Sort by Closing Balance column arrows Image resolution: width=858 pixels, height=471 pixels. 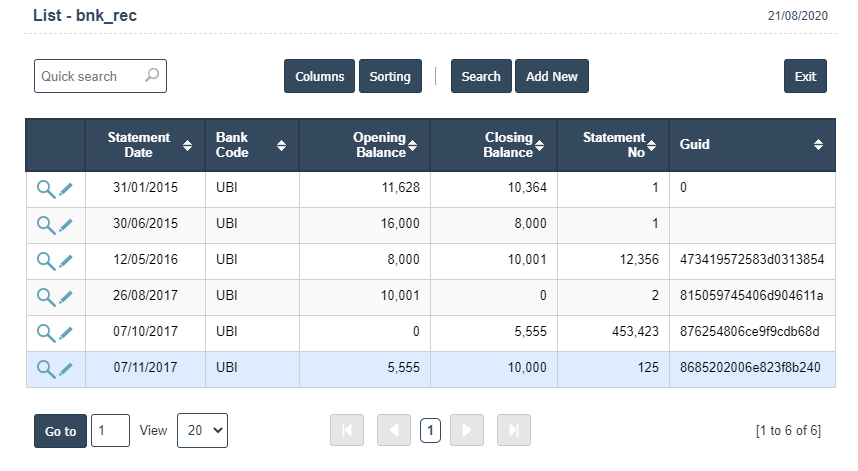point(540,145)
